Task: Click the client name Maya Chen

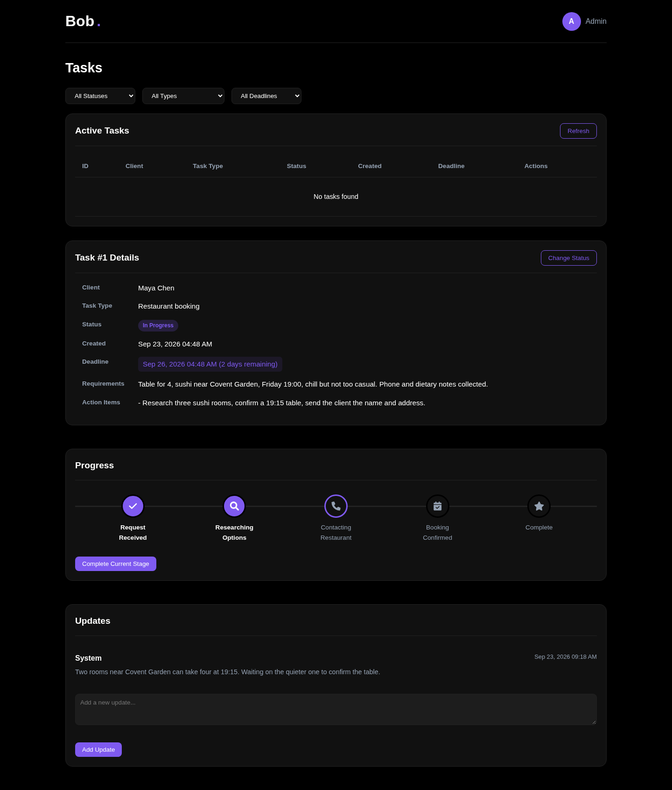Action: 156,288
